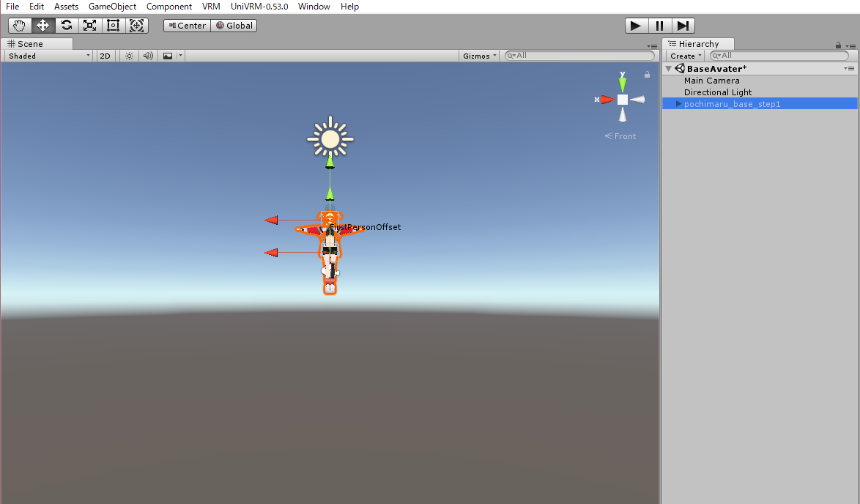Lock the Hierarchy panel
This screenshot has height=504, width=860.
[838, 45]
